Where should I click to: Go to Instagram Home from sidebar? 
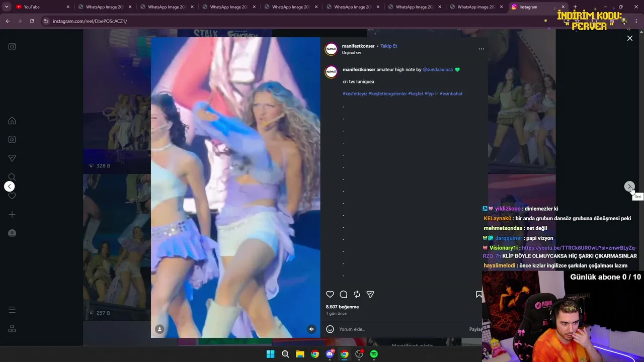click(x=12, y=121)
